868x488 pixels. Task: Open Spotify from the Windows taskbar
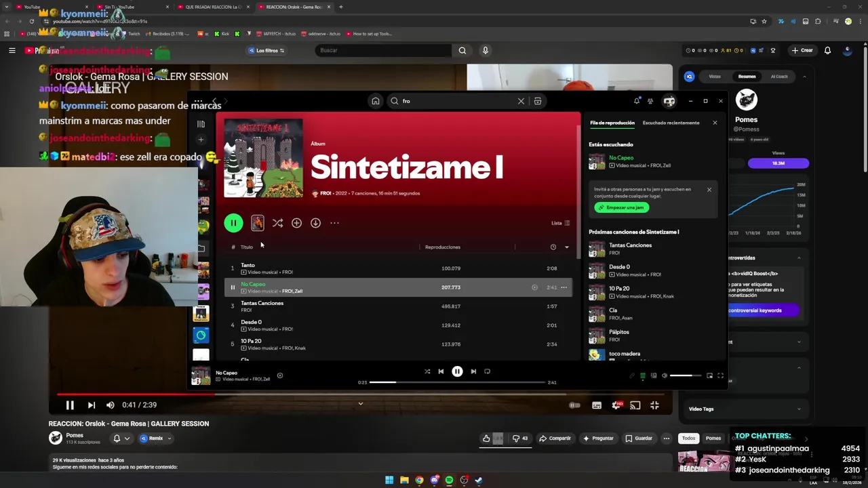pyautogui.click(x=449, y=480)
